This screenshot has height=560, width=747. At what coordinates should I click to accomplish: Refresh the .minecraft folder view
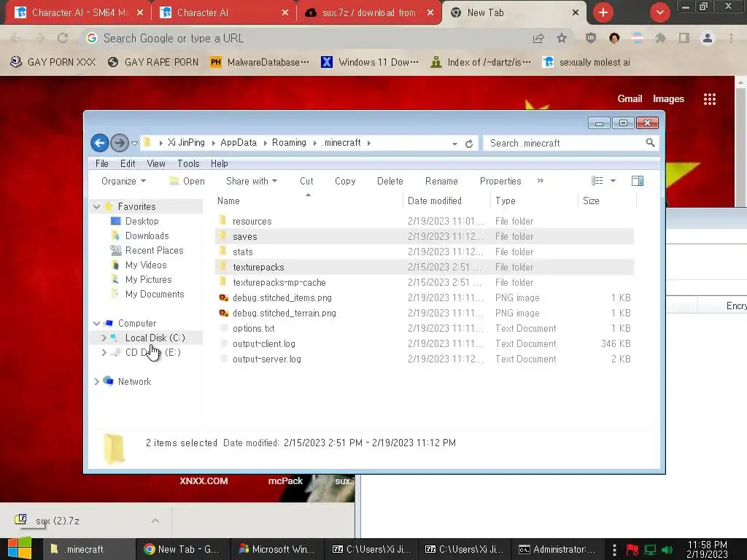pos(469,144)
